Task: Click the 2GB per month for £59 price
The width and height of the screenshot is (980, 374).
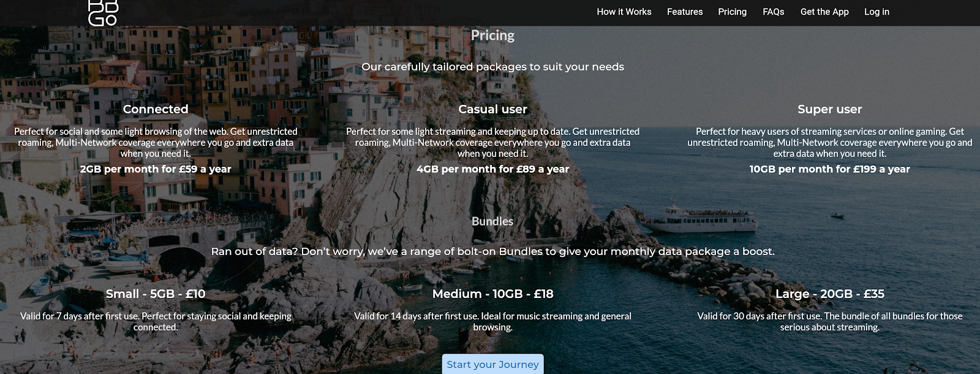Action: 156,169
